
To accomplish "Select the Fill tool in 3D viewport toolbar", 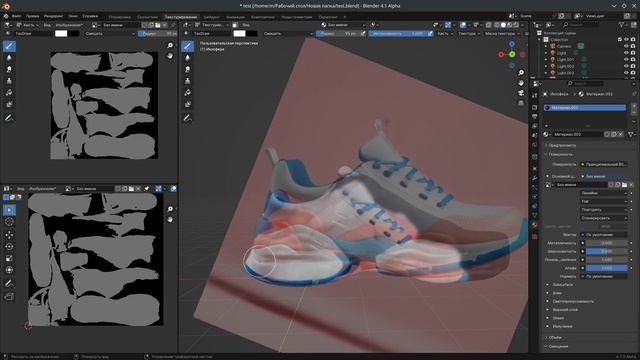I will (x=187, y=93).
